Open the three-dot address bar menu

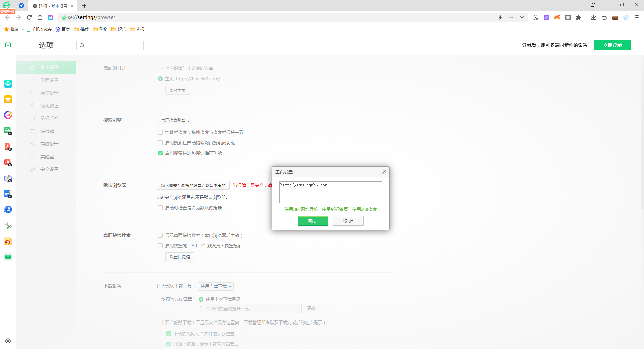point(511,17)
